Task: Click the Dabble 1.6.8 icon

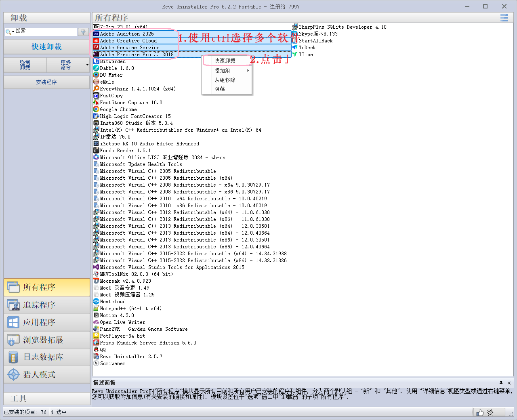Action: [x=96, y=68]
